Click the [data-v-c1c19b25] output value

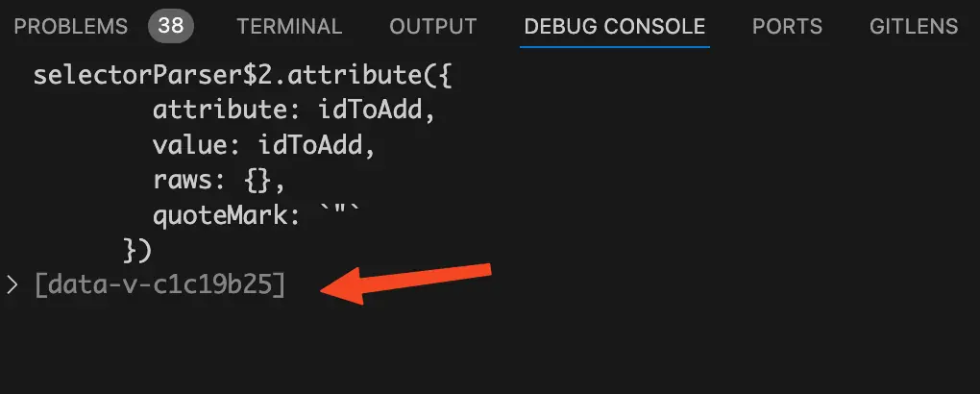(x=159, y=285)
